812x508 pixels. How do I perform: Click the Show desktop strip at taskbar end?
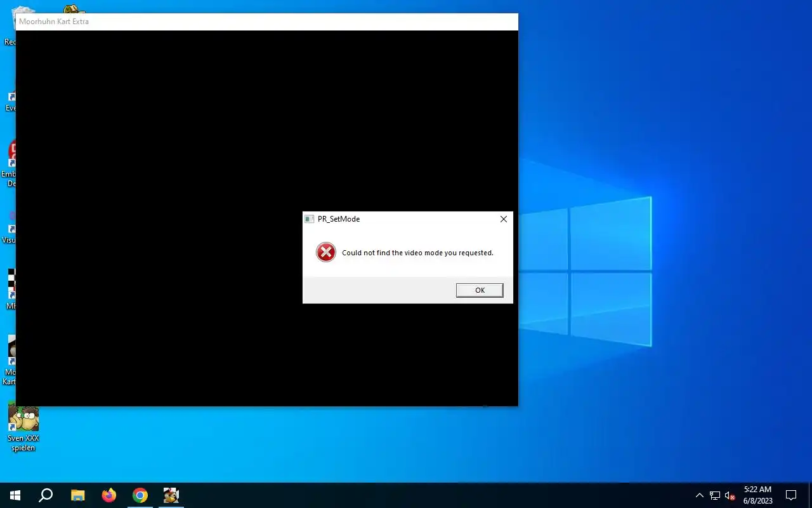[x=810, y=495]
